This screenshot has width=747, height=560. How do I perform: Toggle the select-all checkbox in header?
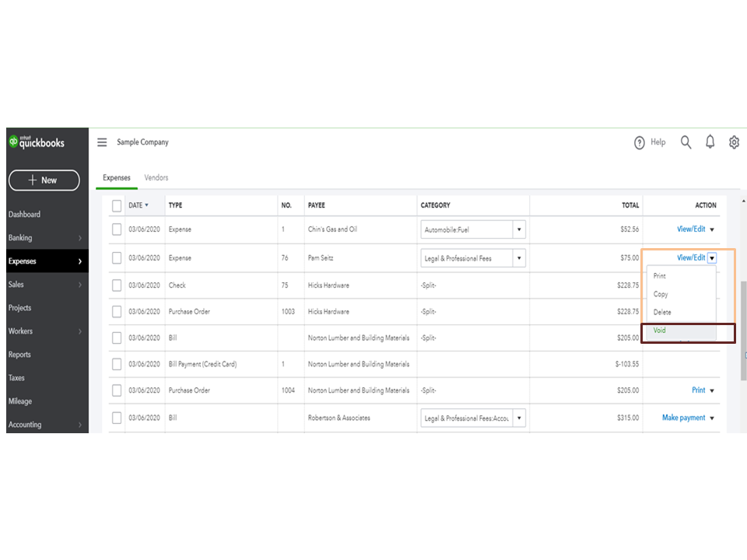(117, 205)
